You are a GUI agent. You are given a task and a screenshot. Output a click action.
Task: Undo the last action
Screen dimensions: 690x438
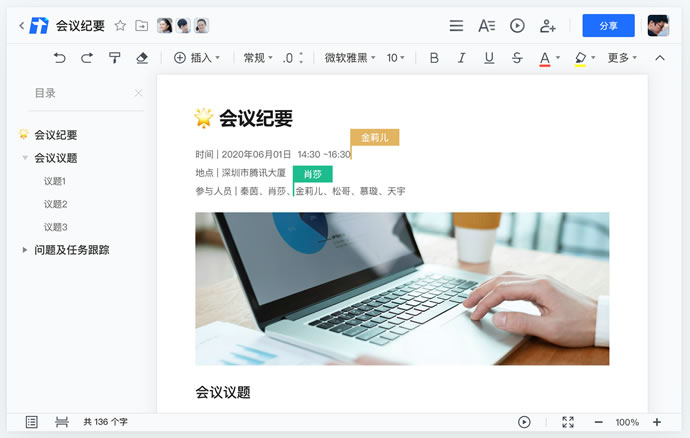(59, 58)
